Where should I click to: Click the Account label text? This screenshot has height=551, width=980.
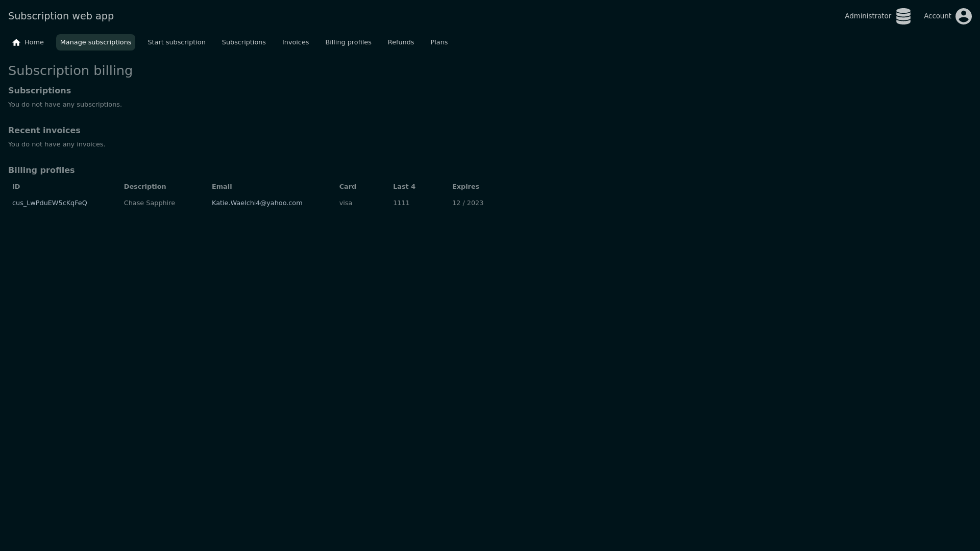pos(937,16)
